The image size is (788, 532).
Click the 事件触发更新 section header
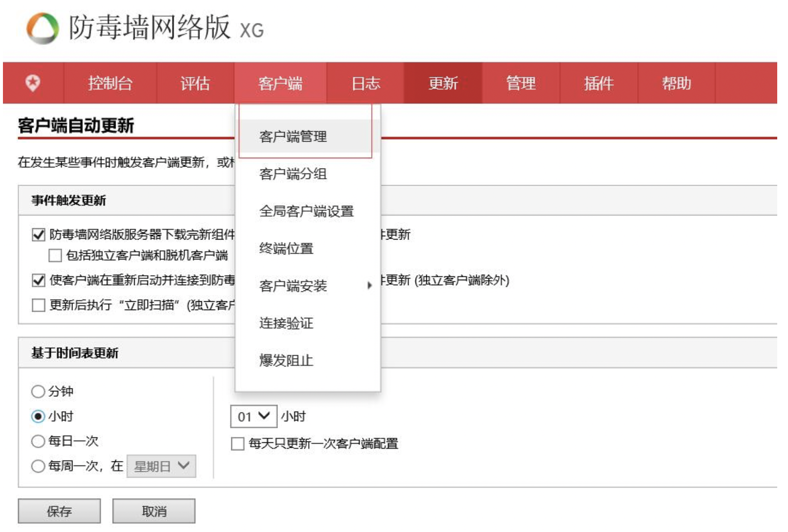tap(69, 200)
